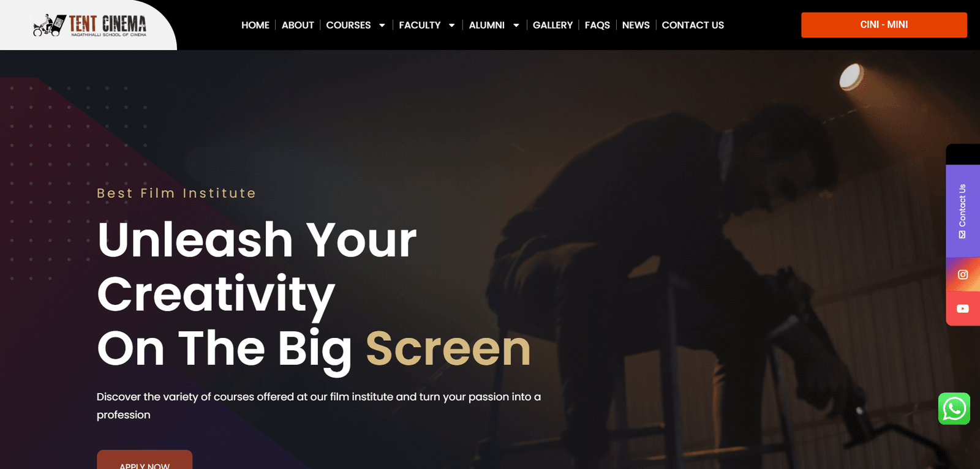
Task: Open the FAQs menu item
Action: 597,25
